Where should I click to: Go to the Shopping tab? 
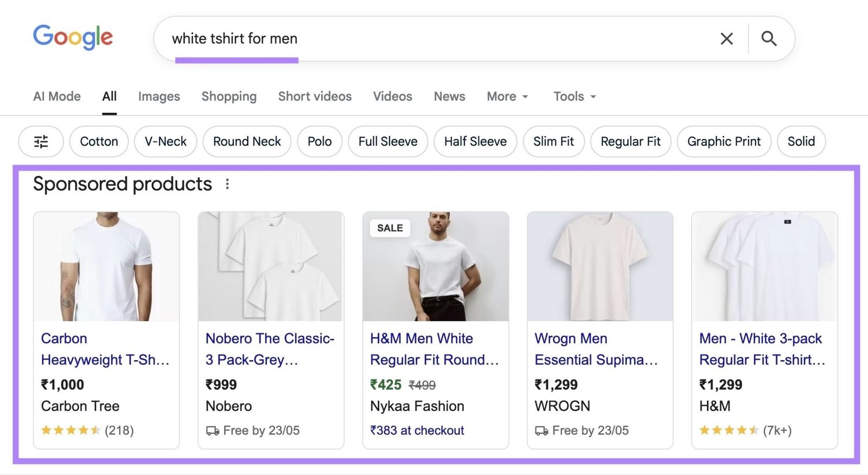[x=229, y=97]
